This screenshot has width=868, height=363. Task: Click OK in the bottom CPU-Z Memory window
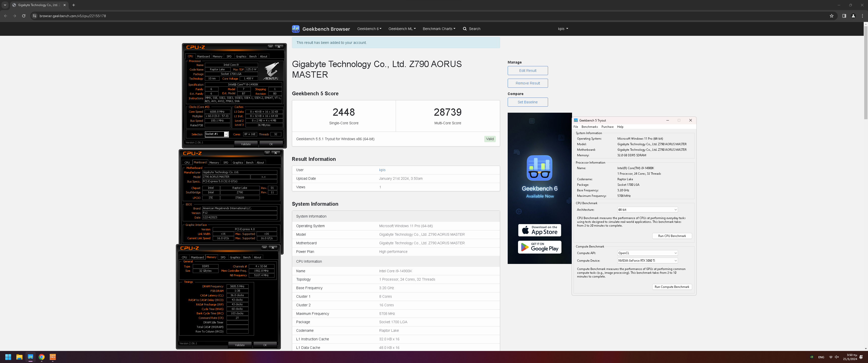pos(265,345)
